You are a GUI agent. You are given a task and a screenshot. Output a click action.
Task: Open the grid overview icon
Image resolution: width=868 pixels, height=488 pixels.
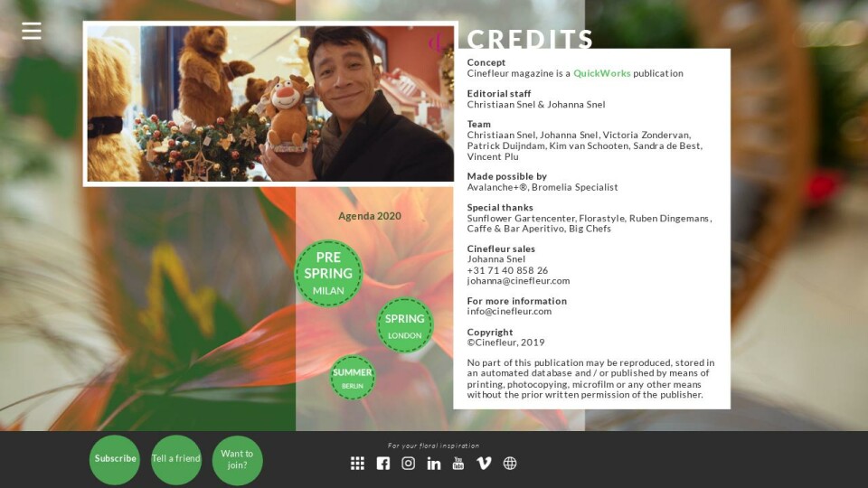(358, 463)
